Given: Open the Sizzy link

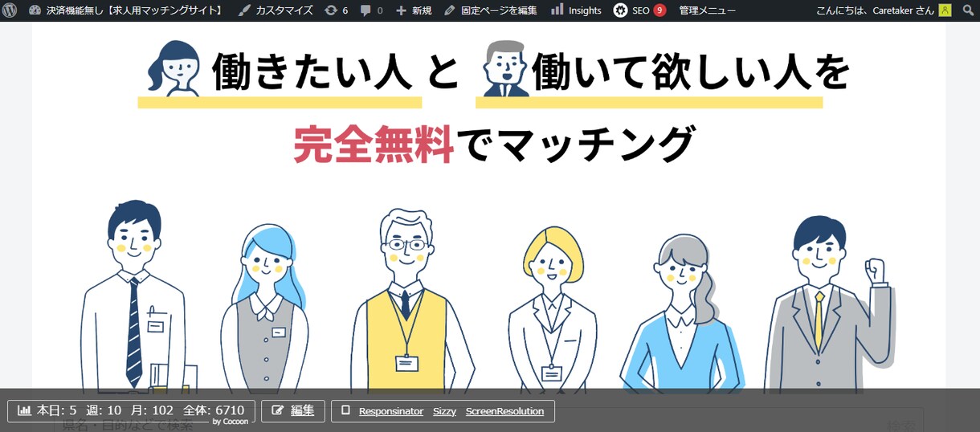Looking at the screenshot, I should (444, 411).
